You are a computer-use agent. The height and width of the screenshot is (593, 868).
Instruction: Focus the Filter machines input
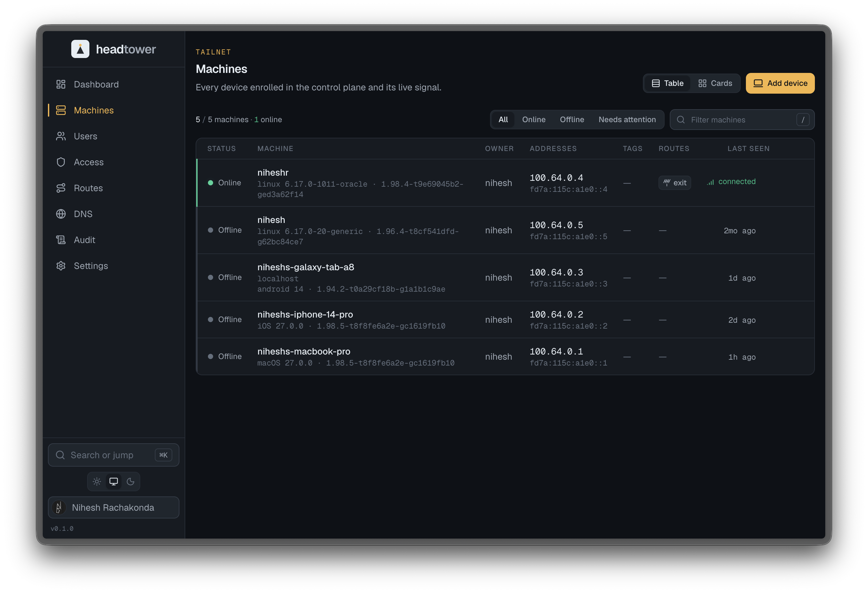pyautogui.click(x=742, y=120)
